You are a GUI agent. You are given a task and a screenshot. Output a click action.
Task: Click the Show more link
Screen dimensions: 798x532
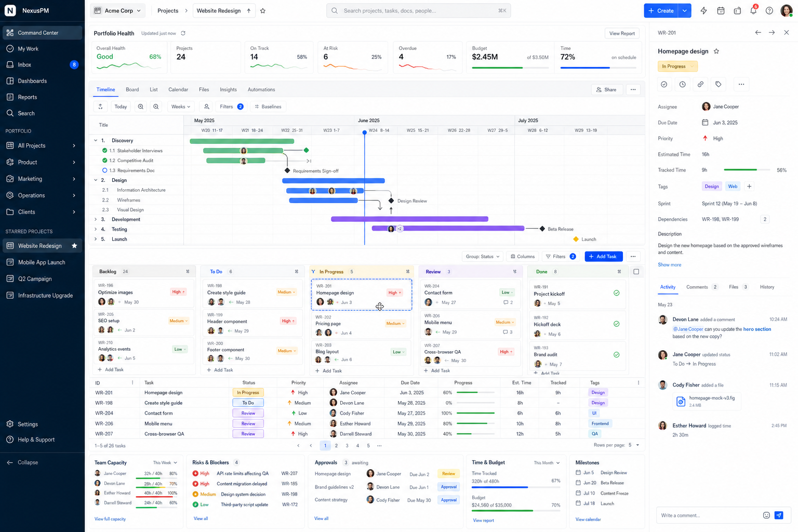coord(669,265)
